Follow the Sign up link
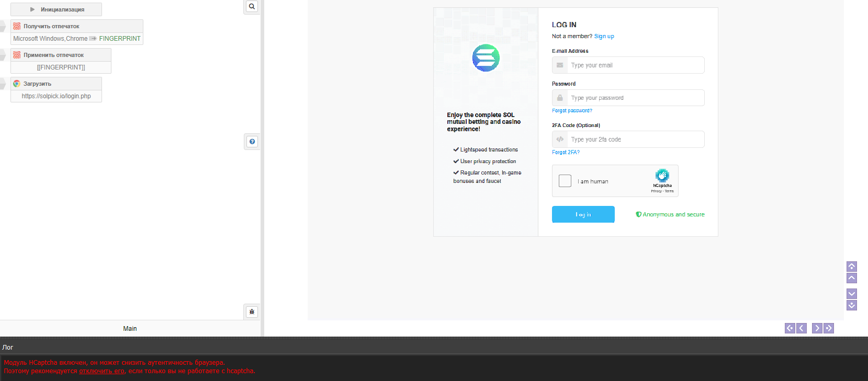The image size is (868, 381). pyautogui.click(x=604, y=37)
